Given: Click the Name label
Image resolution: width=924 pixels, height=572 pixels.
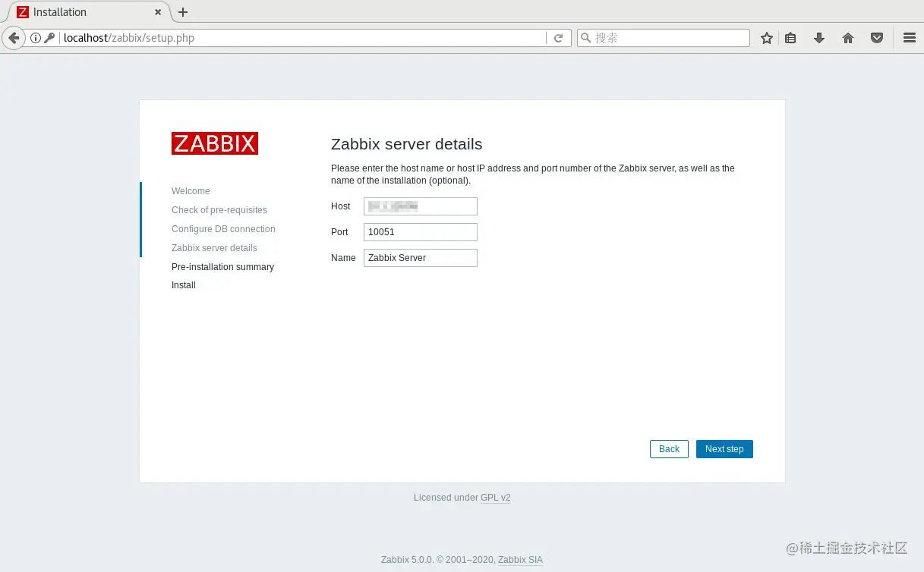Looking at the screenshot, I should pyautogui.click(x=343, y=258).
